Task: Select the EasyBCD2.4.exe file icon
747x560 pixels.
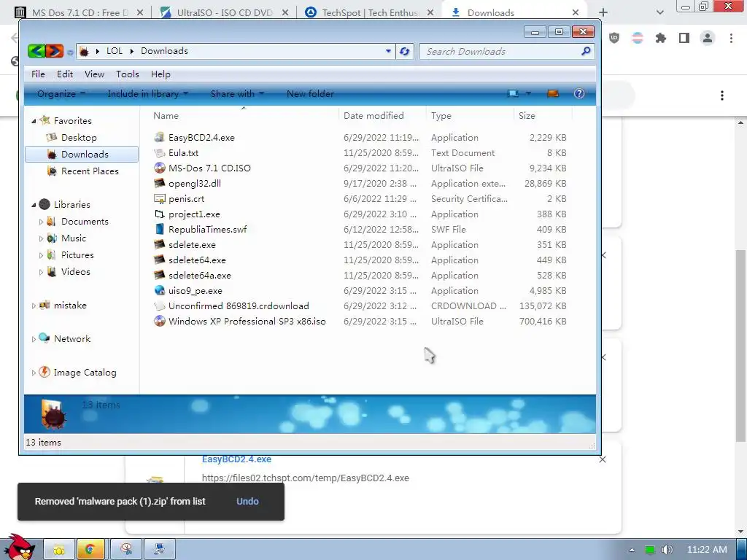Action: point(160,137)
